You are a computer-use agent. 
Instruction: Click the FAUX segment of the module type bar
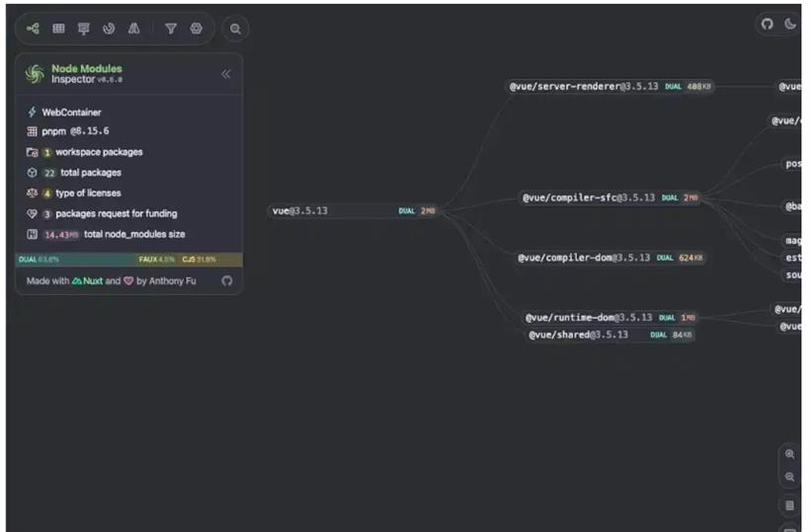(x=156, y=259)
